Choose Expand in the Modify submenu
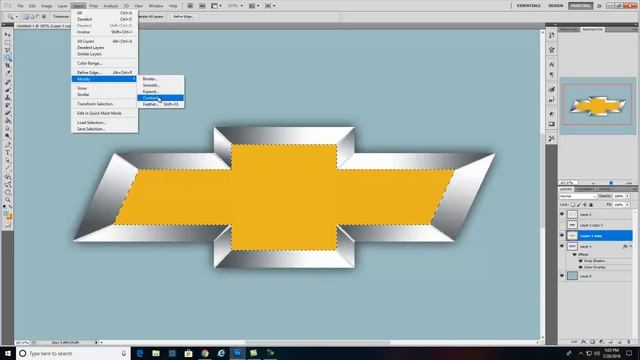Screen dimensions: 640x360 [x=160, y=91]
